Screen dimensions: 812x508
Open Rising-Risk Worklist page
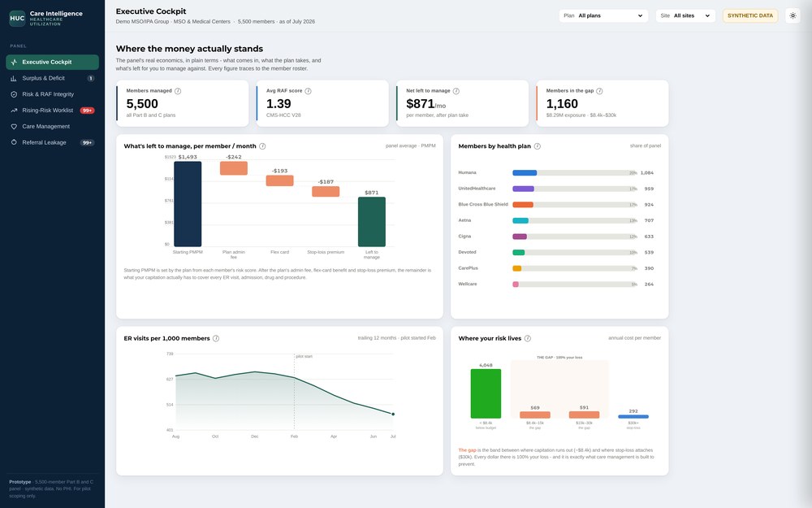(x=52, y=111)
